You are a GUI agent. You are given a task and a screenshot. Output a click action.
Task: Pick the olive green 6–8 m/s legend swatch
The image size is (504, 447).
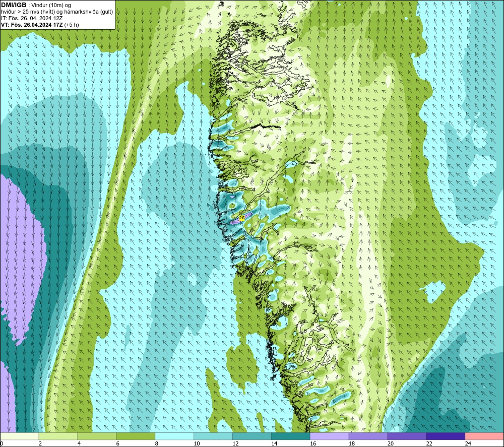pos(136,436)
